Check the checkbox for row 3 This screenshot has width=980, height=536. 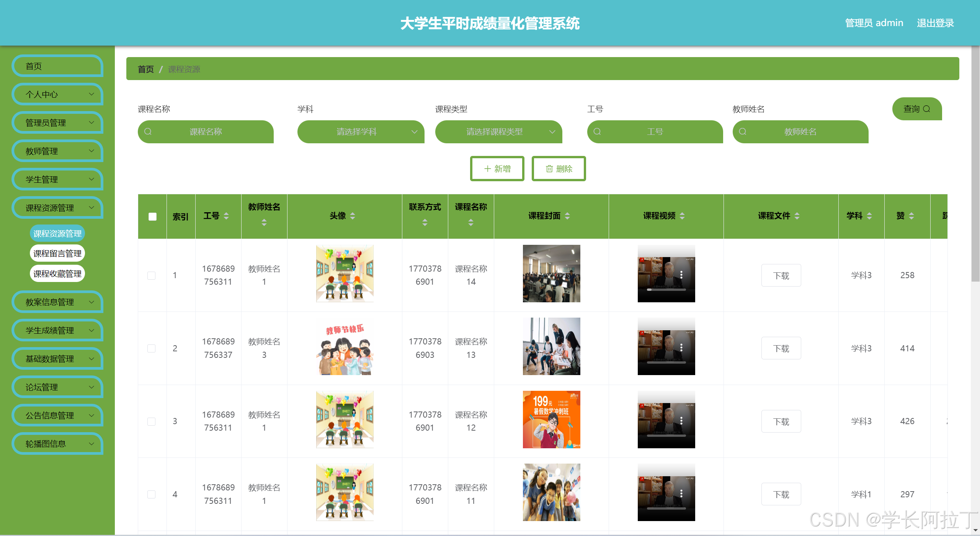click(x=152, y=421)
